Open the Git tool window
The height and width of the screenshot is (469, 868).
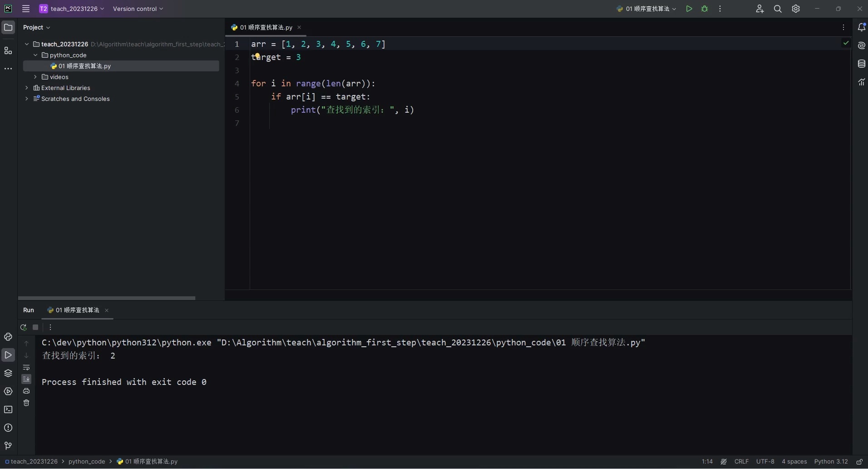click(x=8, y=446)
